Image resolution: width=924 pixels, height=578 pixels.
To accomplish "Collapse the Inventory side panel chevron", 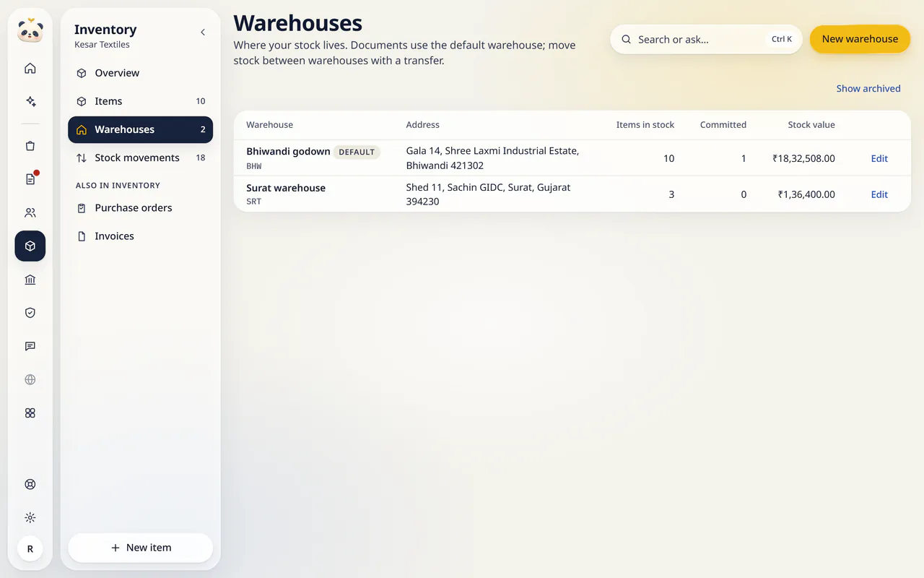I will [x=203, y=33].
